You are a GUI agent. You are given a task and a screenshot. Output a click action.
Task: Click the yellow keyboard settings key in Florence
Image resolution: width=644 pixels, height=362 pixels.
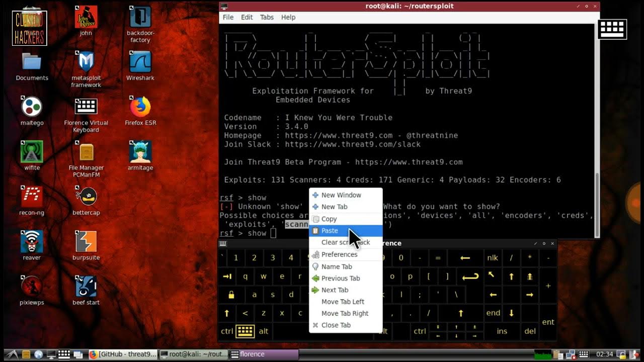[x=245, y=331]
